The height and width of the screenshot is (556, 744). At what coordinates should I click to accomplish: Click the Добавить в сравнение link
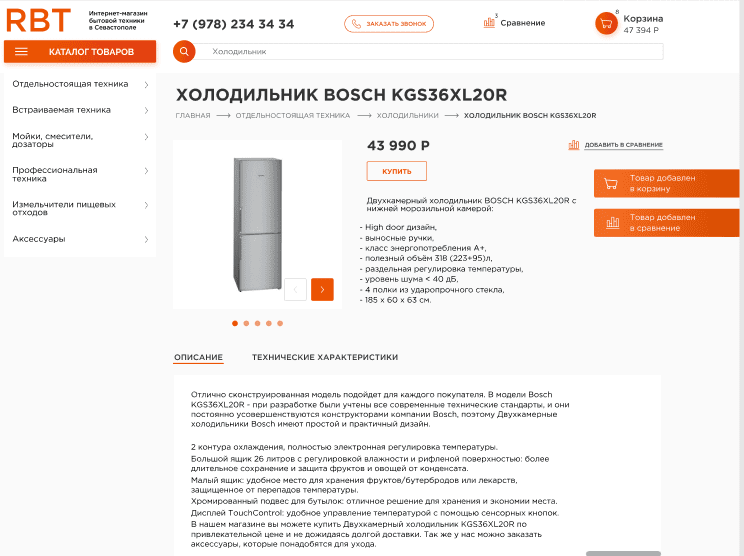(x=623, y=145)
